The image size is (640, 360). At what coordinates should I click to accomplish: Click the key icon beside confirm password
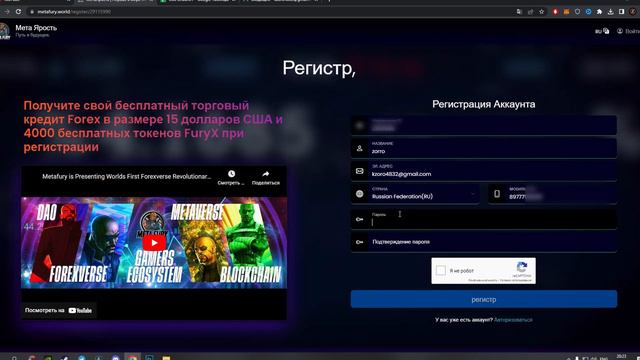tap(360, 242)
